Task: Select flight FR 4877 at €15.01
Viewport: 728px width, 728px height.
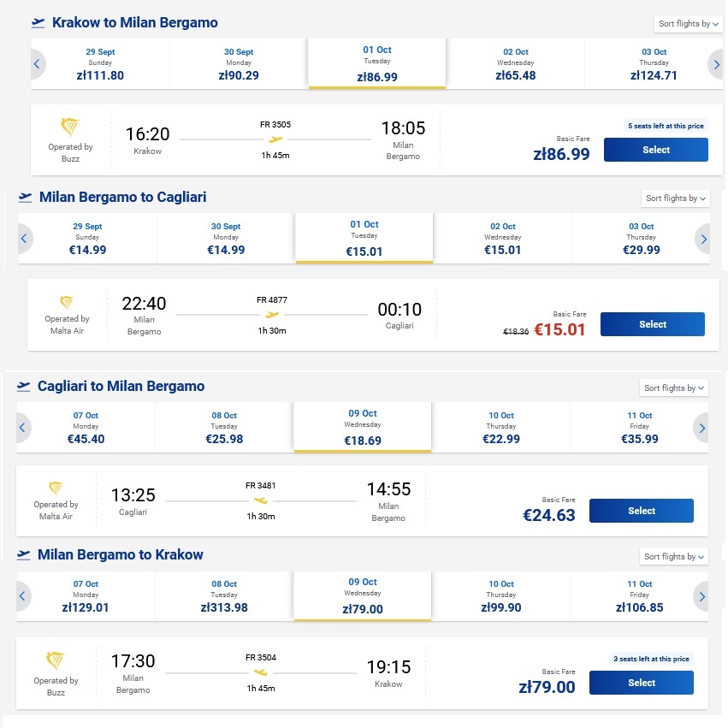Action: pos(653,324)
